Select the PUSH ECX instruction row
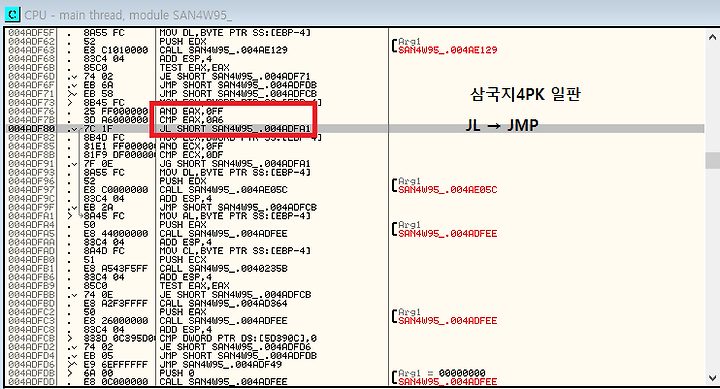The width and height of the screenshot is (720, 389). point(183,259)
